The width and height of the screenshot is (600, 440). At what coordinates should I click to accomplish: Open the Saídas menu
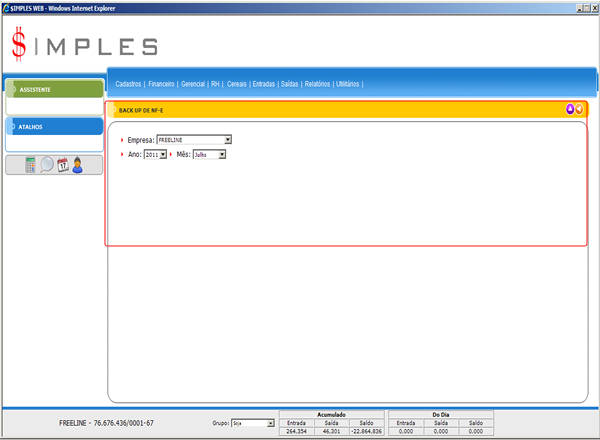pos(288,84)
